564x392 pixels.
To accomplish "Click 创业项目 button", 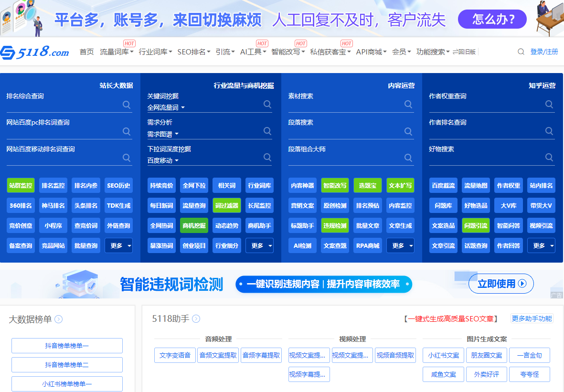I will click(x=194, y=245).
